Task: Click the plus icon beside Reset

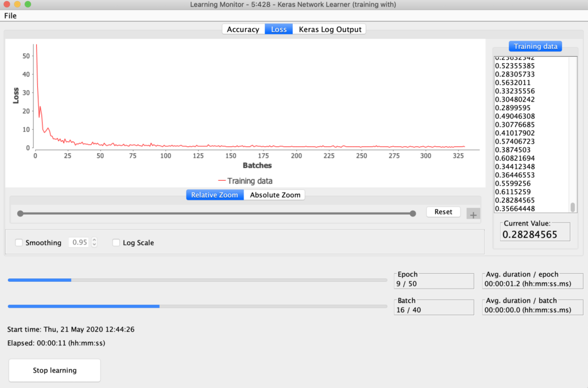Action: click(x=473, y=214)
